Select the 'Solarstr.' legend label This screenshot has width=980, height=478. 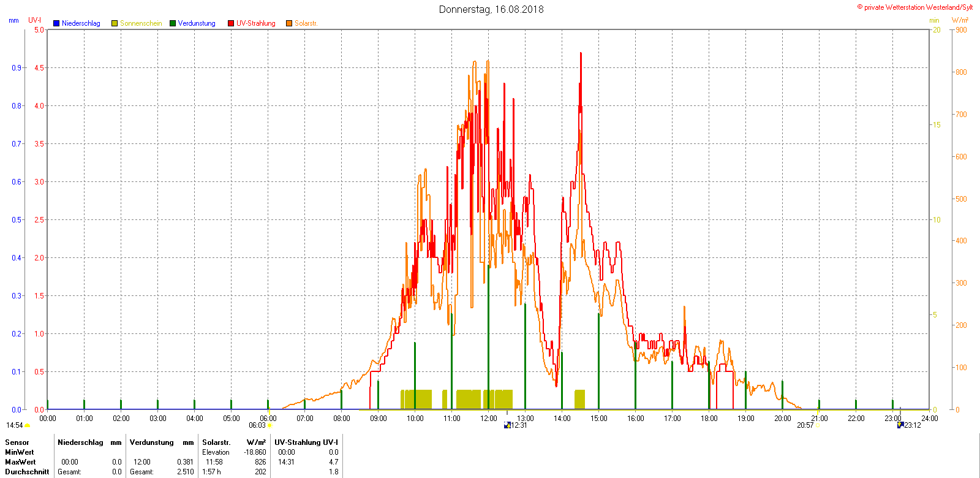306,23
